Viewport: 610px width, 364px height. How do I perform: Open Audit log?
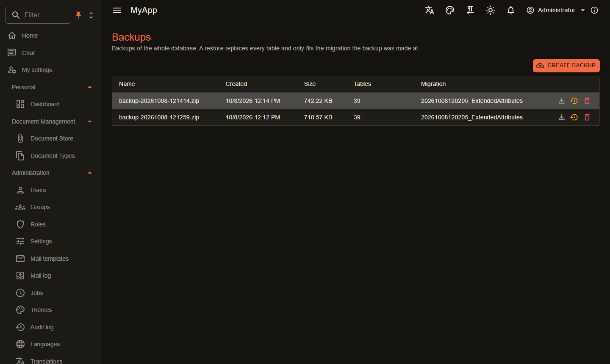tap(51, 327)
